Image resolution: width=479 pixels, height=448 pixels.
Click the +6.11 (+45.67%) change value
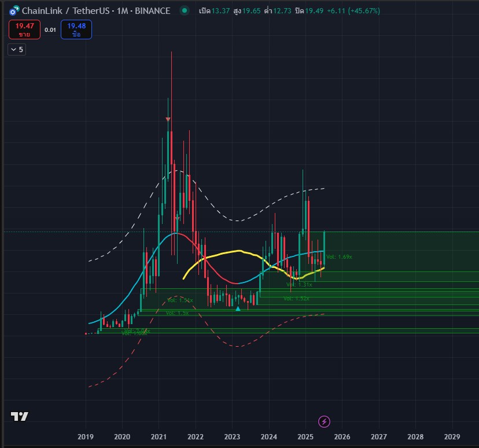(353, 11)
